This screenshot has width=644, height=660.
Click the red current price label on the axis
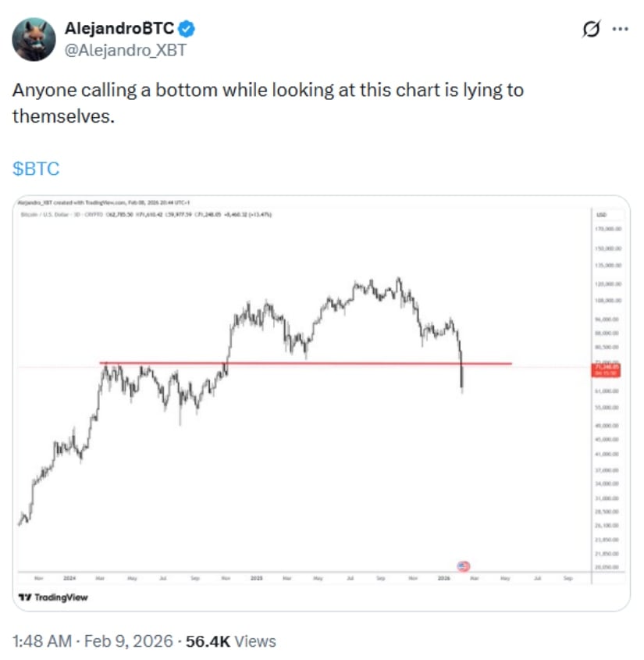[x=607, y=369]
